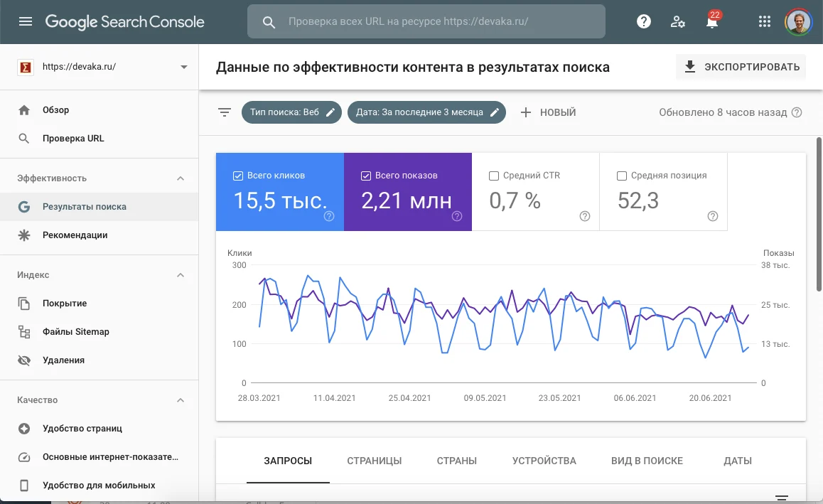Click the blue Всего кликов metric card
The image size is (823, 504).
pos(280,192)
